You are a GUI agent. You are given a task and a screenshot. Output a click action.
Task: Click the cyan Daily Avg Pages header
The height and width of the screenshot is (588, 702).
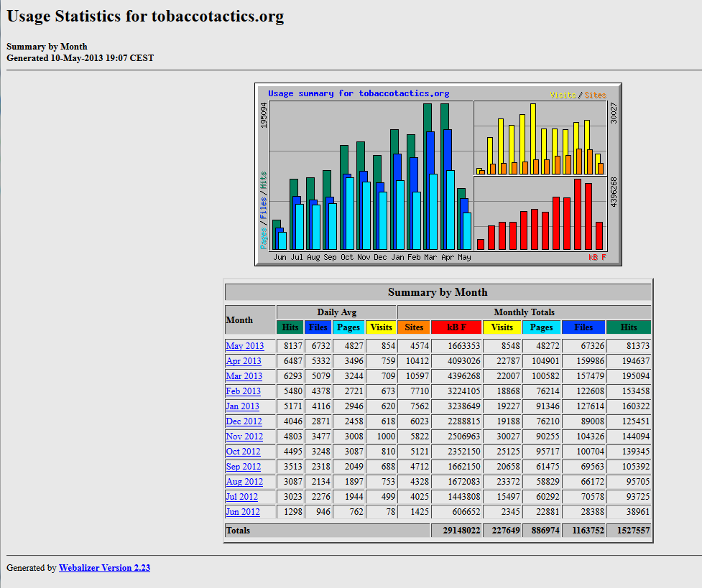point(348,327)
